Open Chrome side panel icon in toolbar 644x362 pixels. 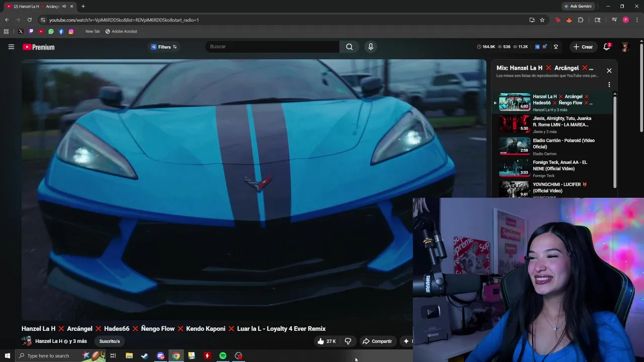click(x=598, y=20)
